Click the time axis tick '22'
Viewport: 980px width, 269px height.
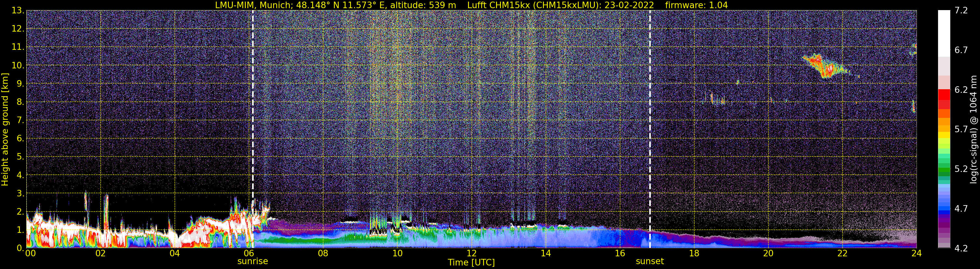pyautogui.click(x=842, y=253)
